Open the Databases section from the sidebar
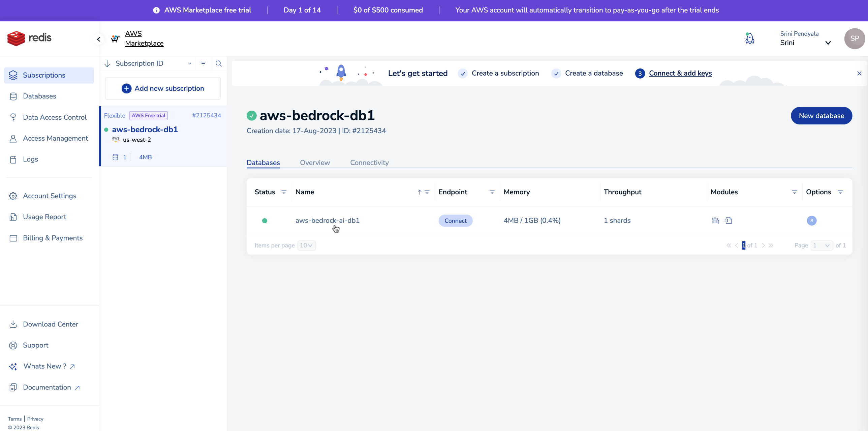This screenshot has height=431, width=868. tap(13, 96)
